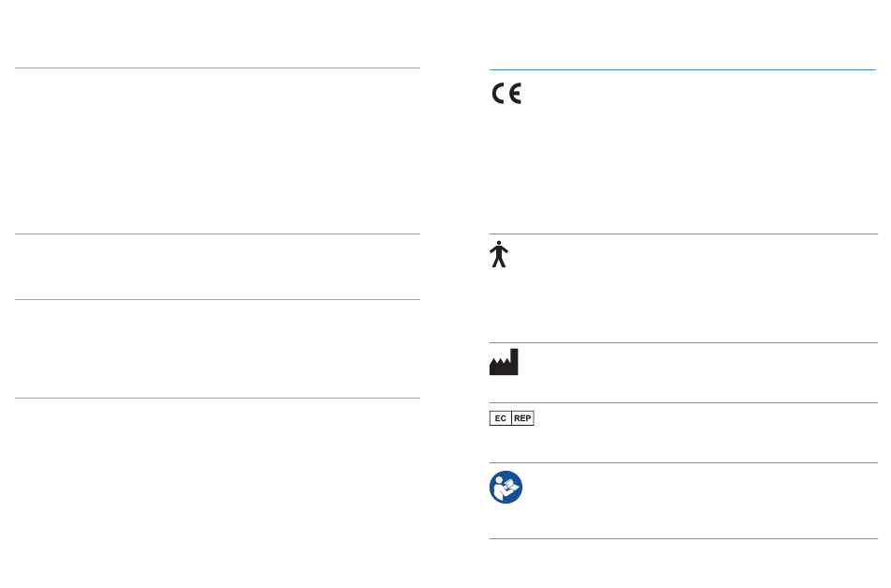This screenshot has width=891, height=588.
Task: Click the tall chimney of factory symbol
Action: tap(514, 362)
